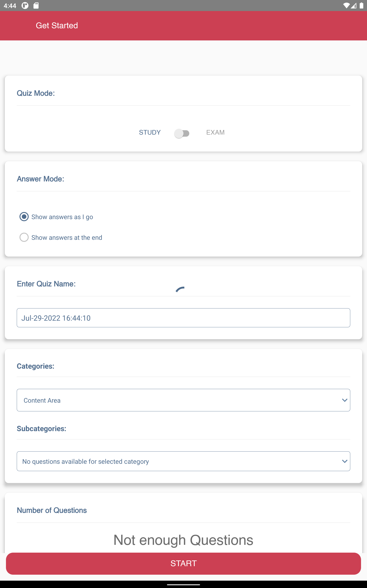Screen dimensions: 367x588
Task: Tap the STUDY mode label
Action: tap(150, 133)
